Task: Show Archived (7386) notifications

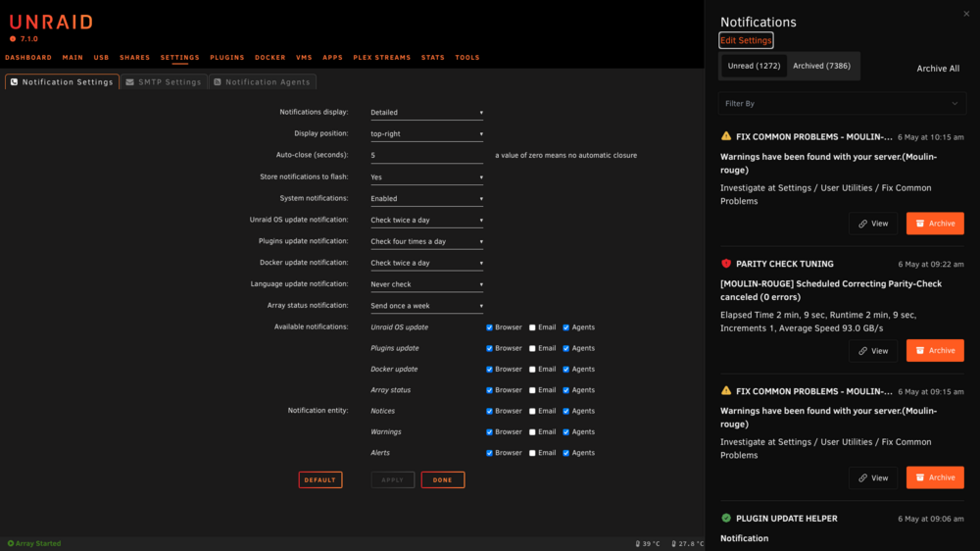Action: 821,66
